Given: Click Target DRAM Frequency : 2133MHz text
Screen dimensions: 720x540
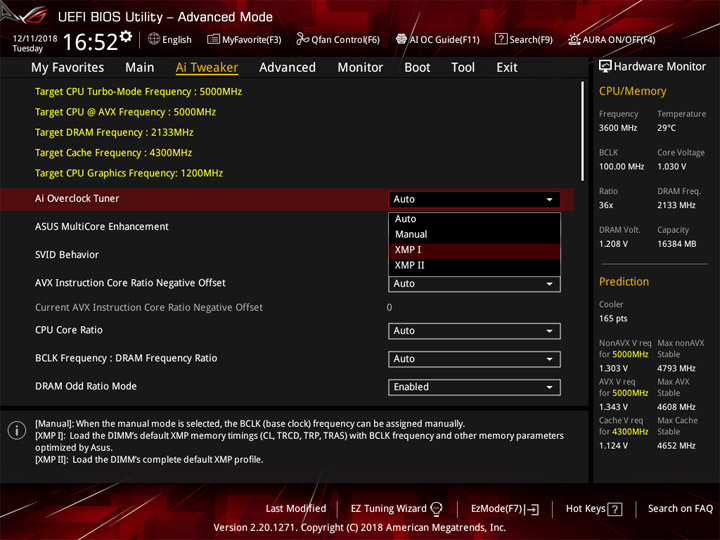Looking at the screenshot, I should click(114, 133).
